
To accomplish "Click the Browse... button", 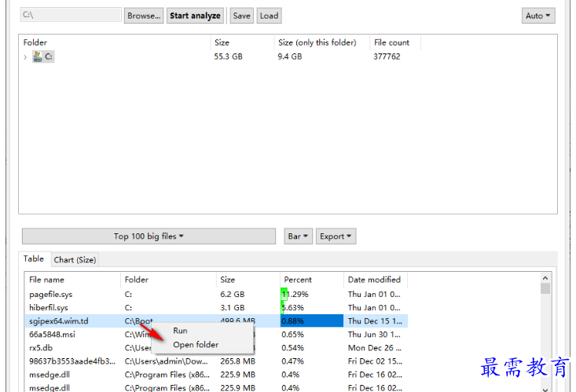I will [x=144, y=16].
